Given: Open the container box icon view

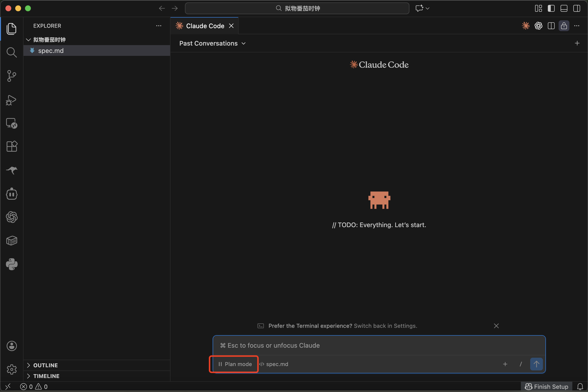Looking at the screenshot, I should pyautogui.click(x=12, y=241).
